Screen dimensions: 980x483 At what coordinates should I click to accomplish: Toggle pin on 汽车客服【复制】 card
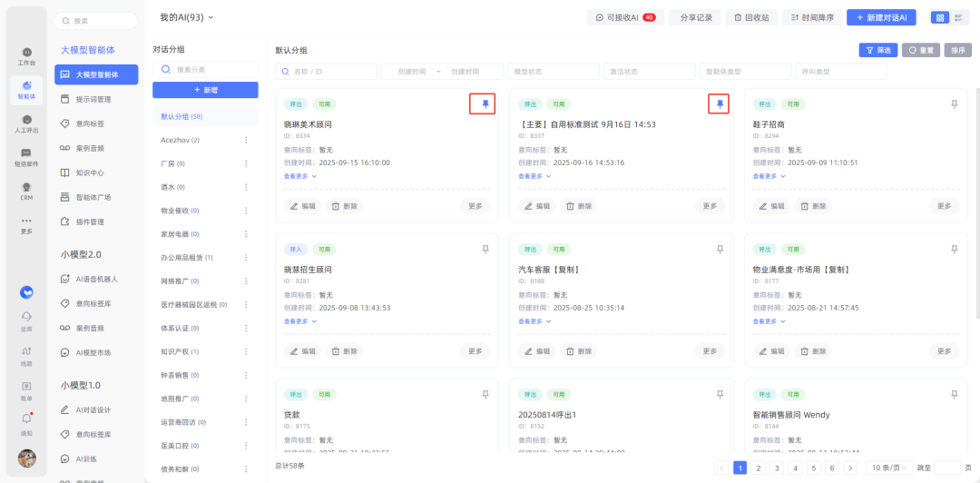tap(720, 249)
